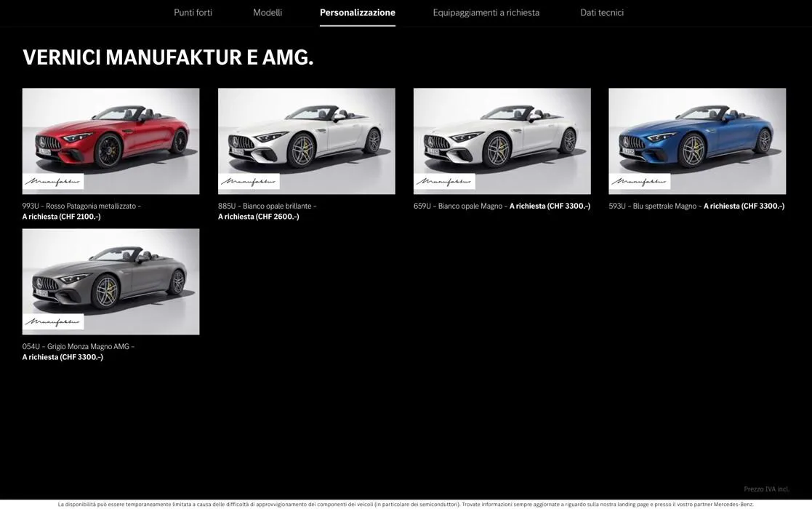The image size is (812, 509).
Task: Switch to the Punti forti tab
Action: pos(193,11)
